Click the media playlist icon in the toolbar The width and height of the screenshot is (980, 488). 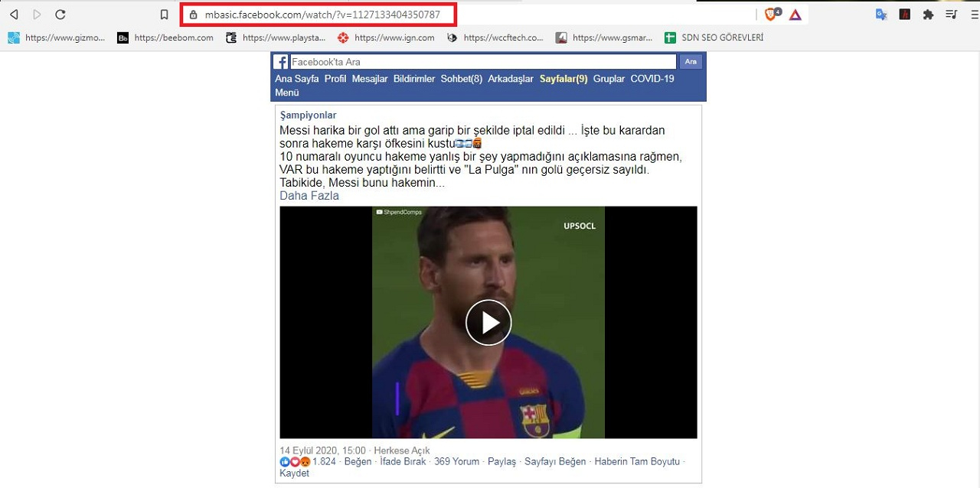click(952, 14)
